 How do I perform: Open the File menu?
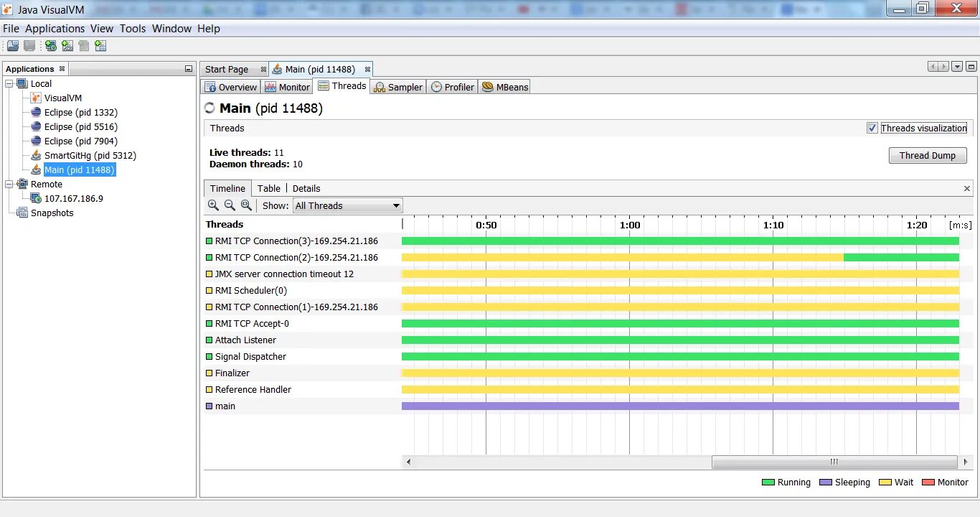pyautogui.click(x=11, y=29)
